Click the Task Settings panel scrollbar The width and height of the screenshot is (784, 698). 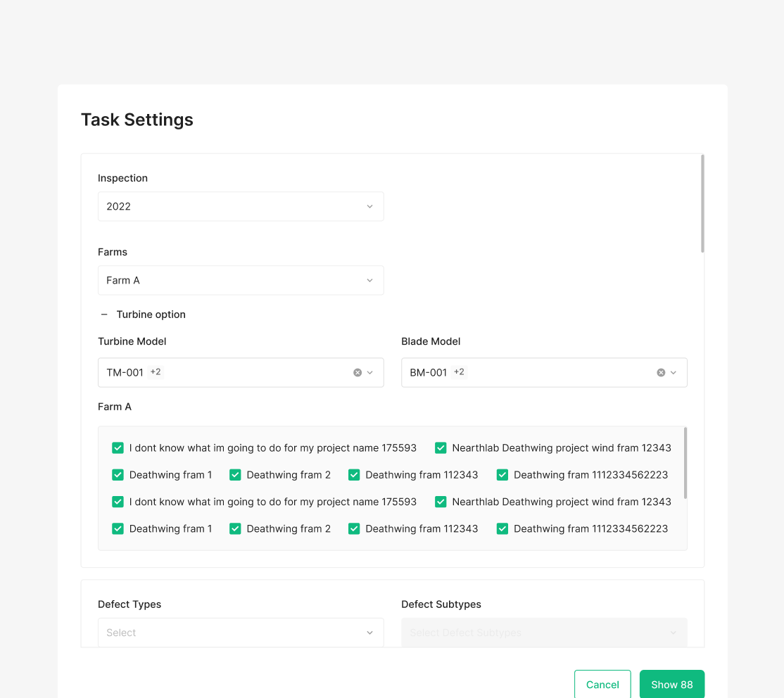(702, 203)
